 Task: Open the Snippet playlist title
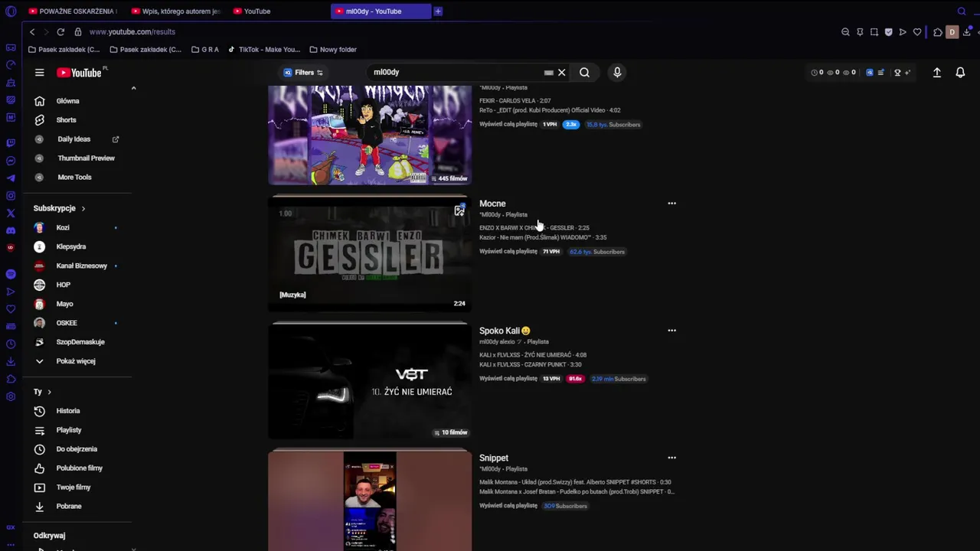point(494,458)
